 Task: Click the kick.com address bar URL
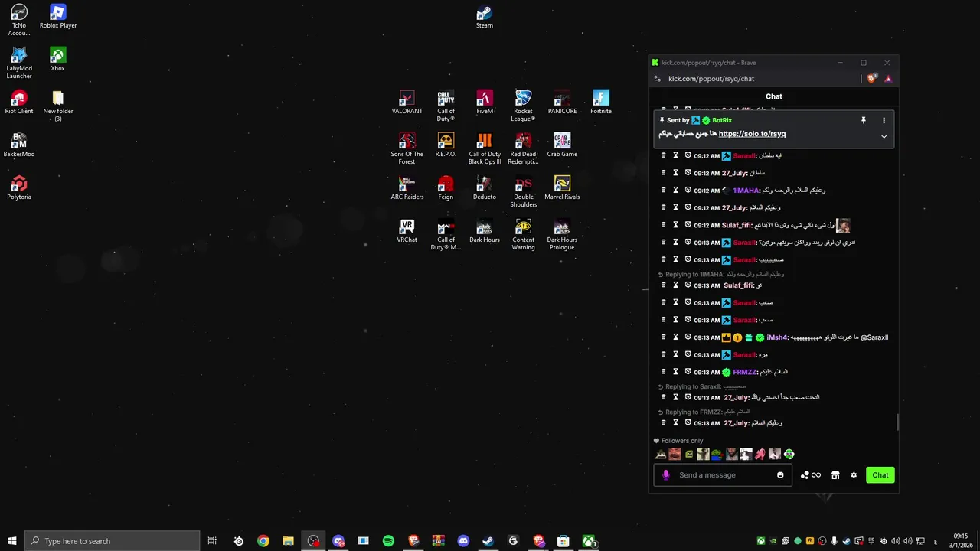tap(711, 79)
